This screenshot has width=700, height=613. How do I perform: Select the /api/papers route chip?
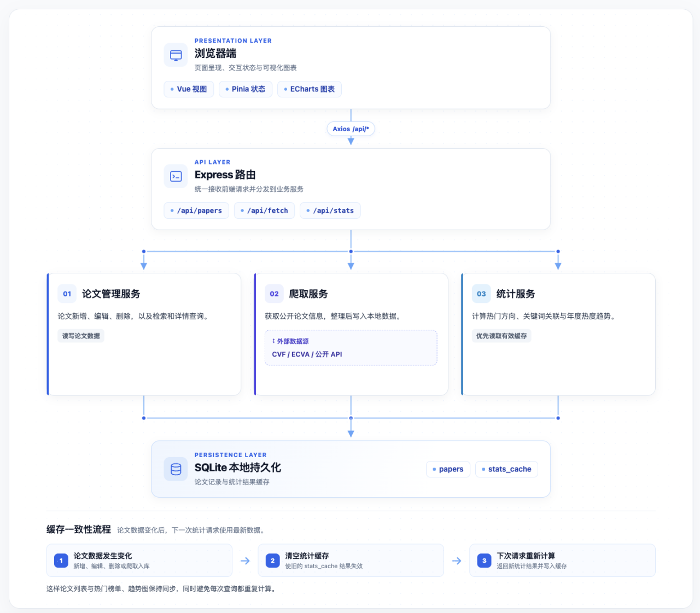tap(196, 211)
